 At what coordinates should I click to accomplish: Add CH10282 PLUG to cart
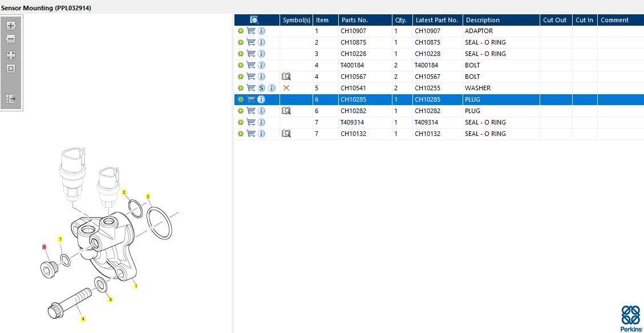250,111
